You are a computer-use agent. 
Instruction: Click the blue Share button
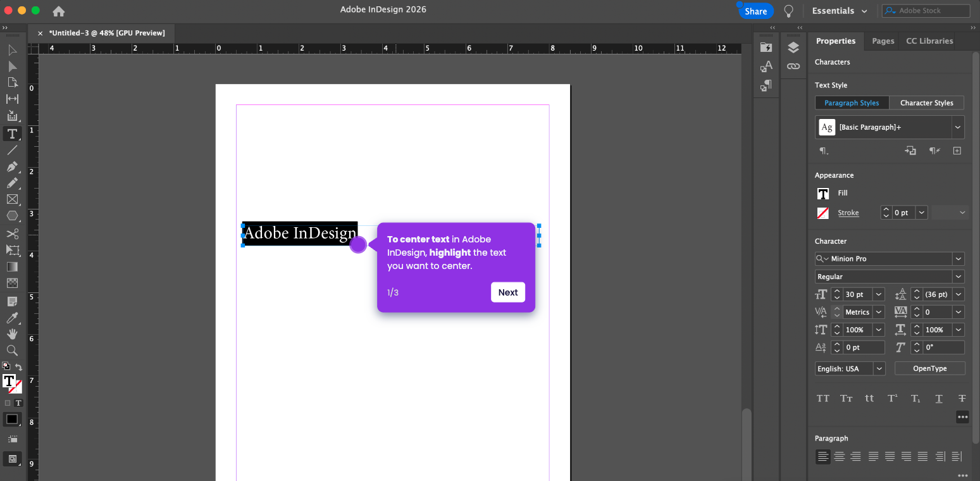[x=755, y=11]
